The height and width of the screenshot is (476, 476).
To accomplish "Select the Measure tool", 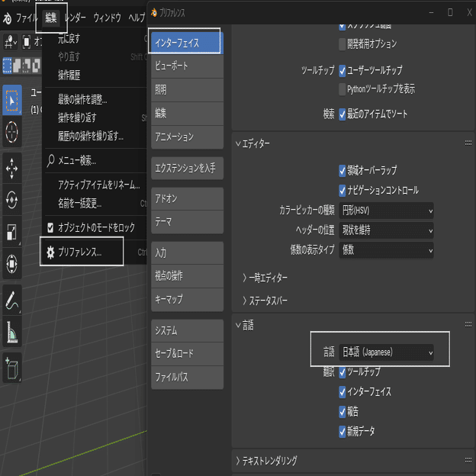I will tap(12, 332).
